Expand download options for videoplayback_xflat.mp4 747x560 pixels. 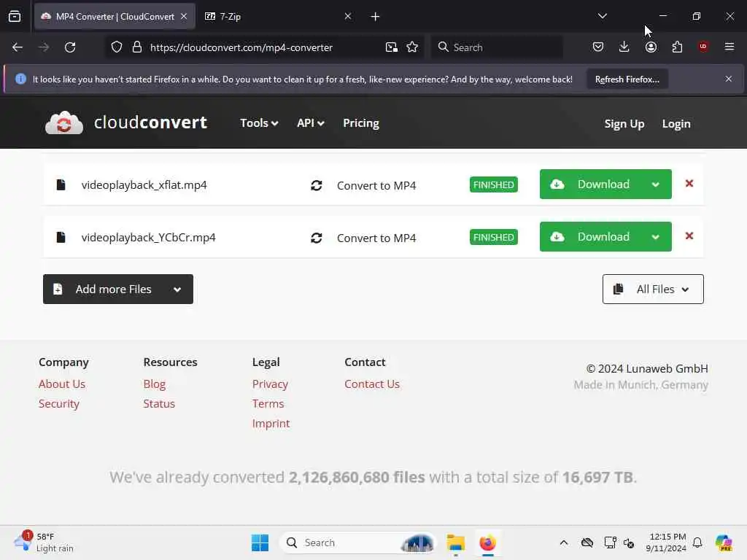[x=656, y=184]
